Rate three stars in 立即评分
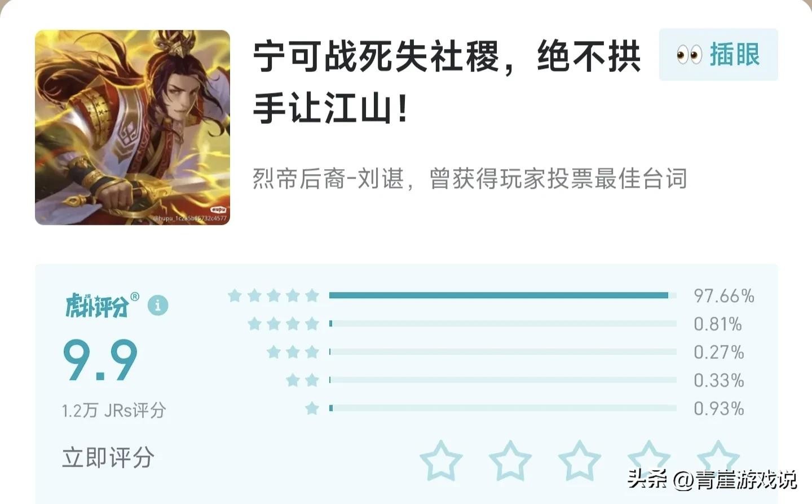Image resolution: width=812 pixels, height=504 pixels. (580, 461)
